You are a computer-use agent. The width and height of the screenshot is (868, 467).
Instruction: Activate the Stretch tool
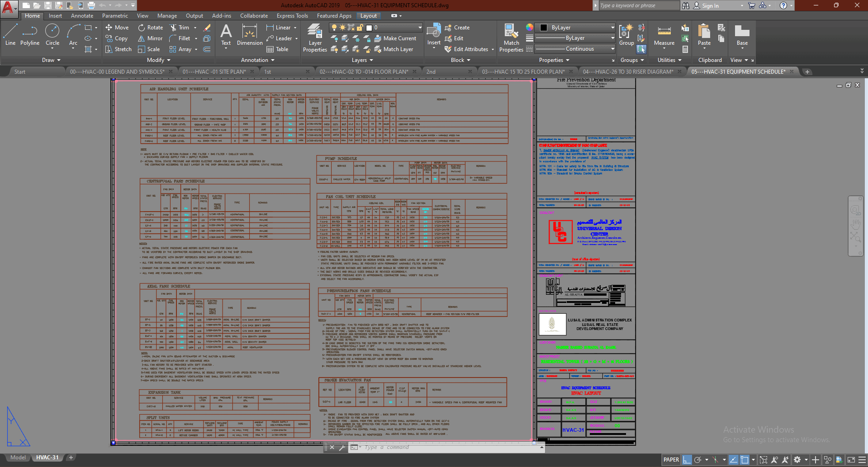(118, 49)
